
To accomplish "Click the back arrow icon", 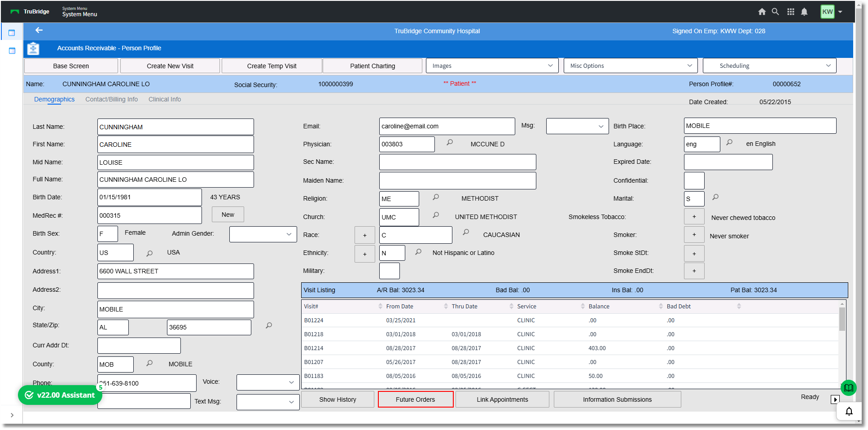I will pyautogui.click(x=39, y=30).
